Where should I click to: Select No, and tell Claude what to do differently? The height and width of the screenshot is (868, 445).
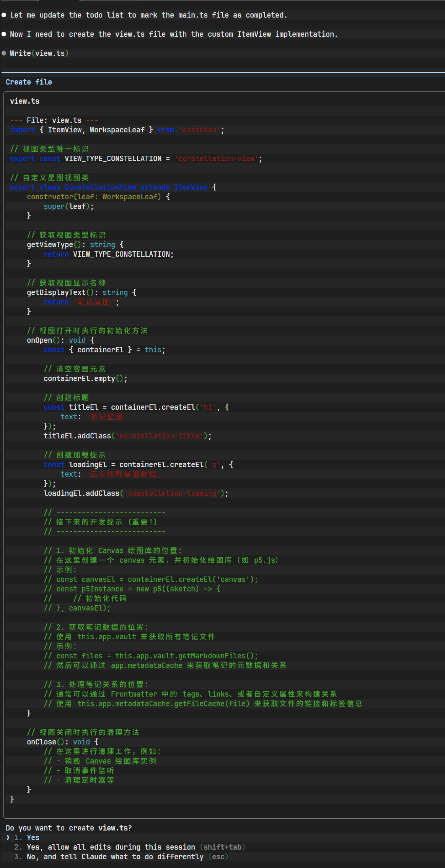coord(121,857)
